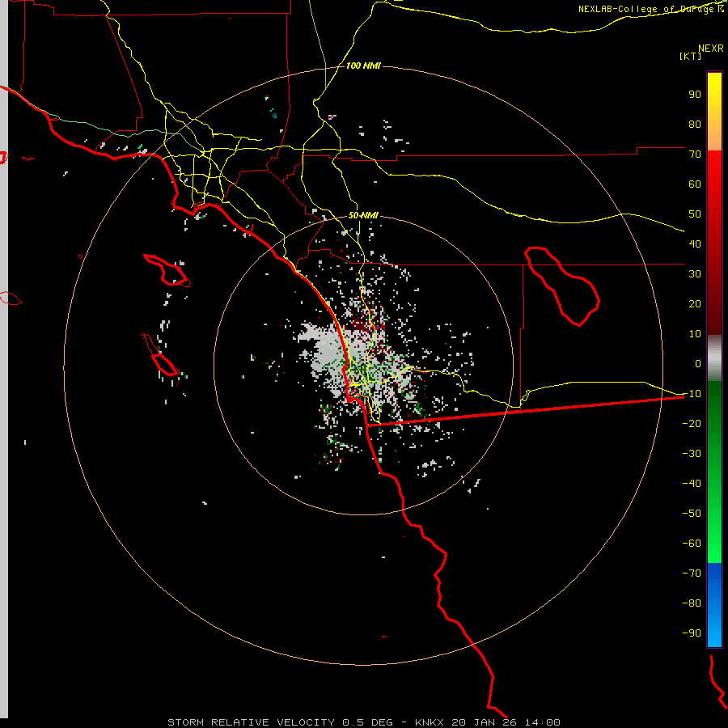Click the [KT] units label
This screenshot has width=728, height=728.
[691, 56]
